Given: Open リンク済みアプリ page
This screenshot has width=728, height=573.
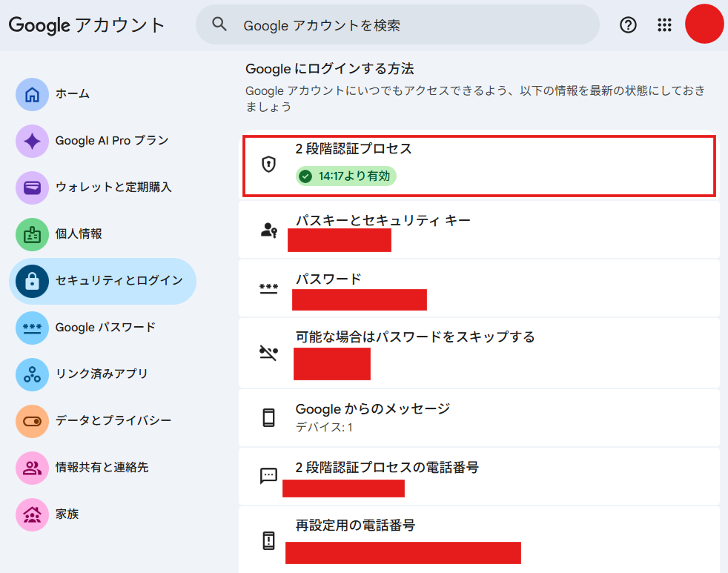Looking at the screenshot, I should tap(102, 374).
